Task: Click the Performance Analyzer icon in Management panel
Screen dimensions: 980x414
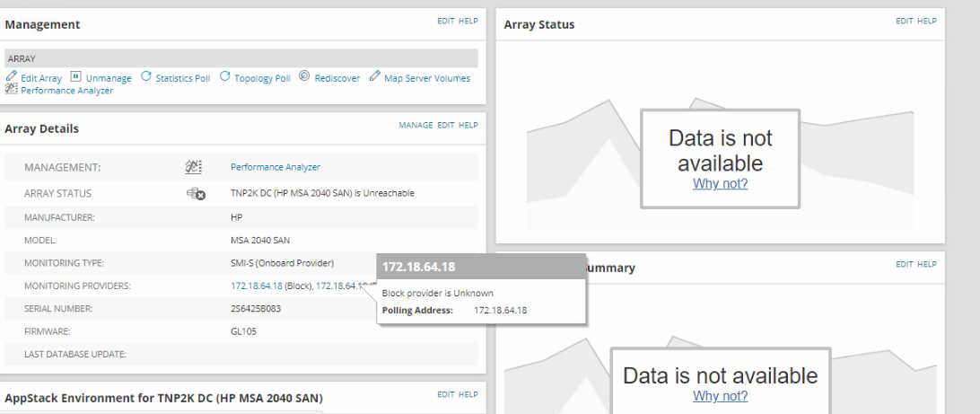Action: [x=12, y=90]
